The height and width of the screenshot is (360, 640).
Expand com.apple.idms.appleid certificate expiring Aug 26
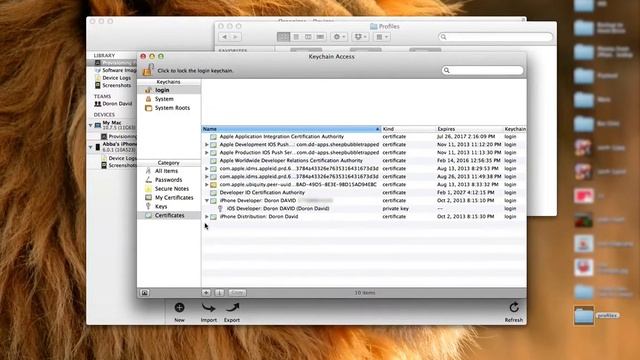pyautogui.click(x=207, y=177)
